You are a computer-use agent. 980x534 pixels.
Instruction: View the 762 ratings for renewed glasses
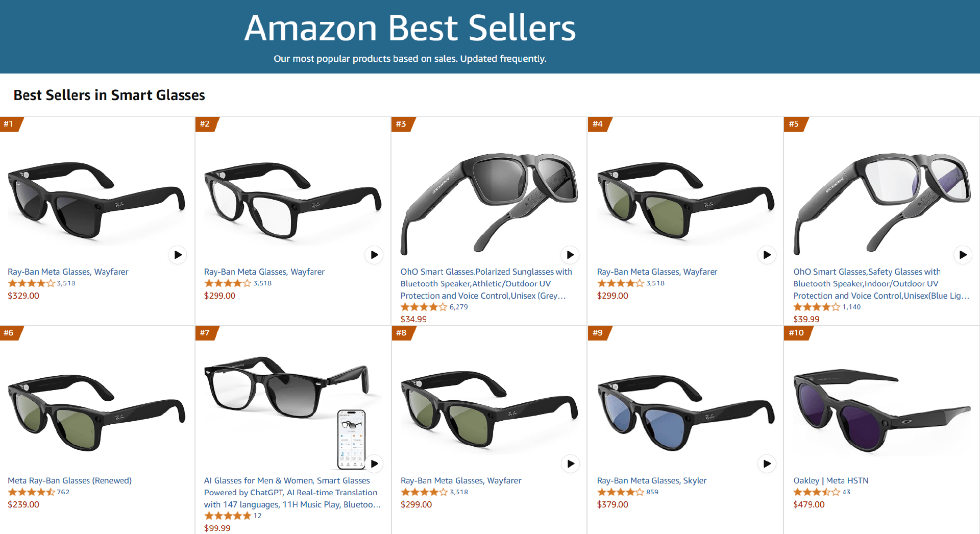[x=63, y=492]
